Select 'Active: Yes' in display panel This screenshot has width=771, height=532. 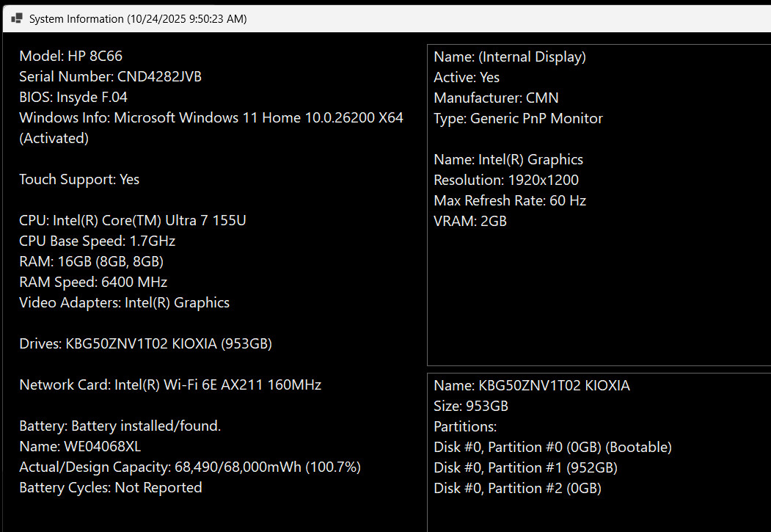467,78
